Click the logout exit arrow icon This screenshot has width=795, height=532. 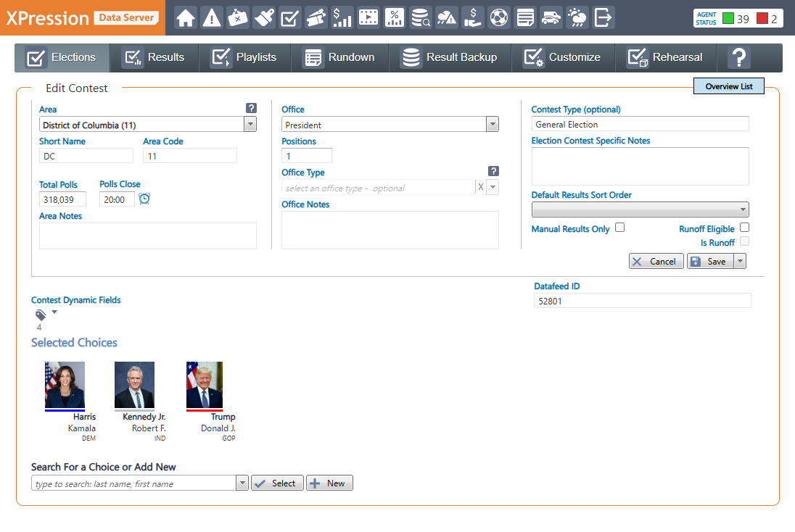coord(603,17)
